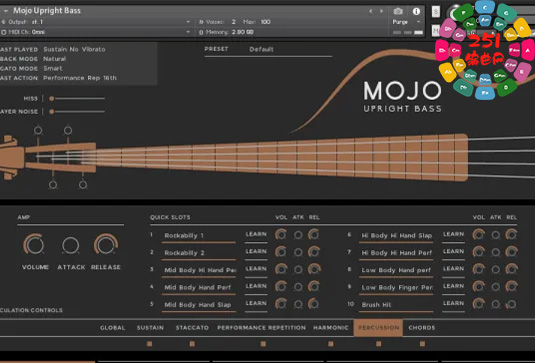Image resolution: width=535 pixels, height=363 pixels.
Task: Turn Rockabilly 1 VOL knob
Action: 281,234
